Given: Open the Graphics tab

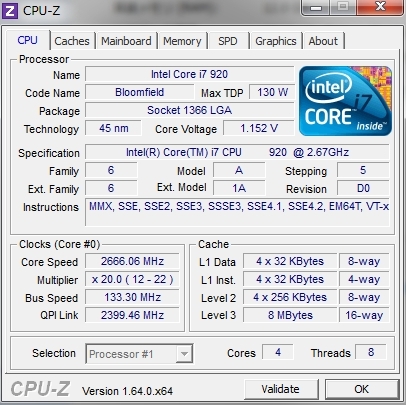Looking at the screenshot, I should [276, 41].
